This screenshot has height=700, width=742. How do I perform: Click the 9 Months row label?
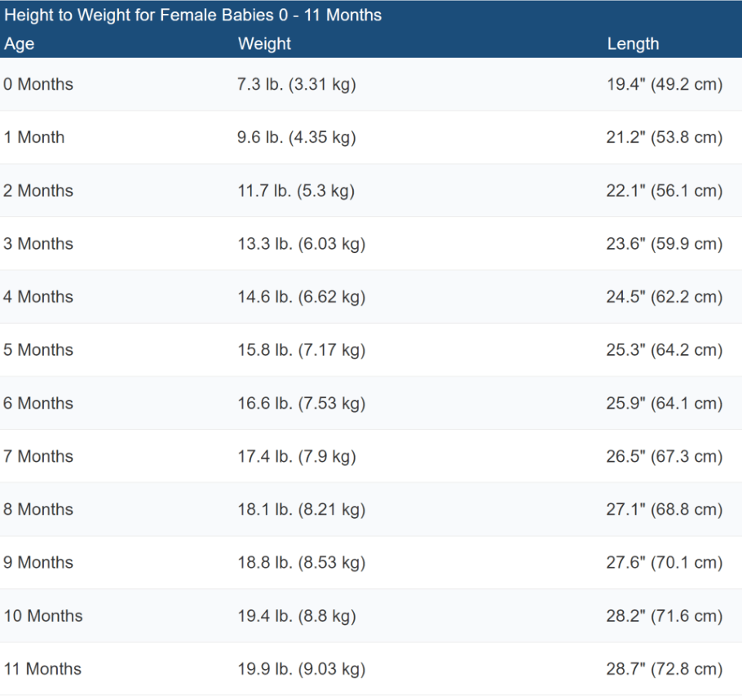[x=38, y=562]
